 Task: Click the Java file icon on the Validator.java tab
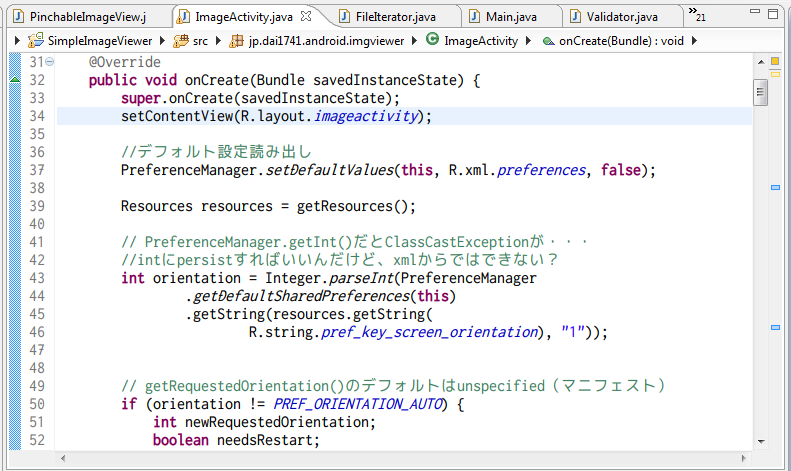(575, 17)
